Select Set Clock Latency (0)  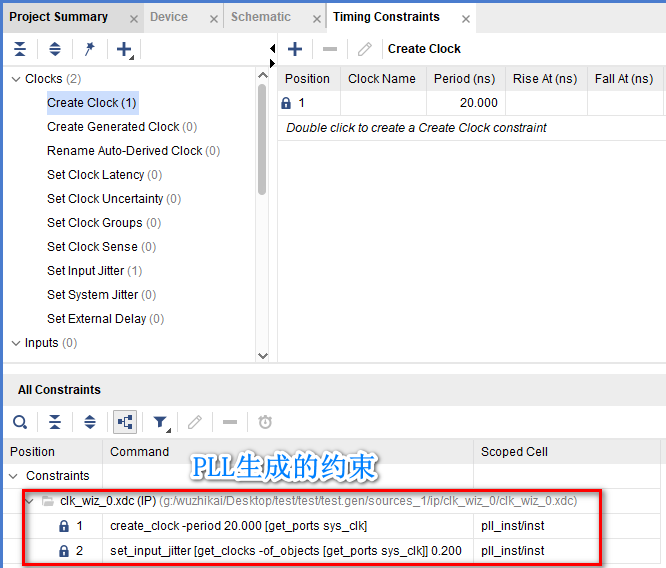(104, 175)
